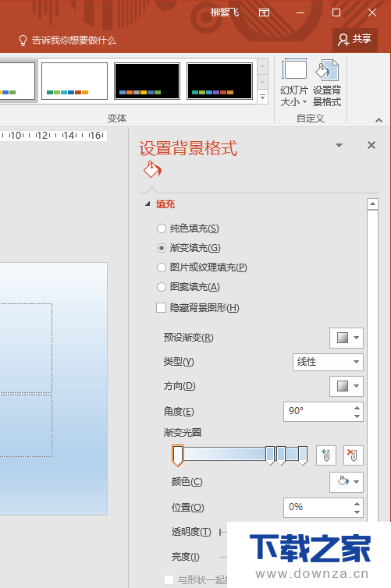The width and height of the screenshot is (391, 588).
Task: Click the slide subtitle placeholder
Action: (x=26, y=425)
